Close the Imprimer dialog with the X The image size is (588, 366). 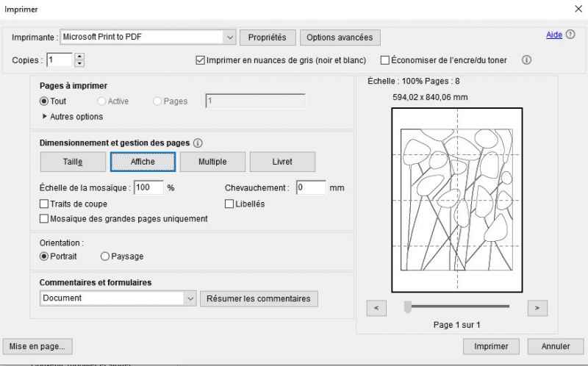[578, 9]
